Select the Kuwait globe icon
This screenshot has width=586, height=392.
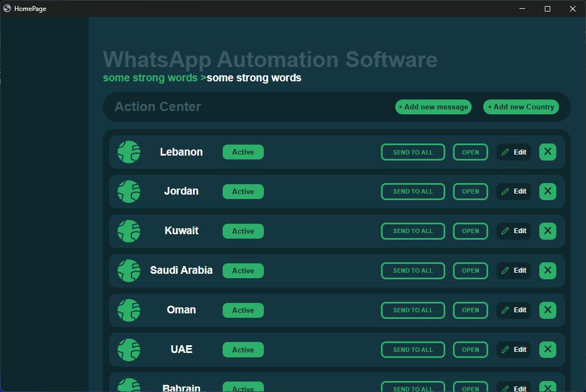click(129, 231)
